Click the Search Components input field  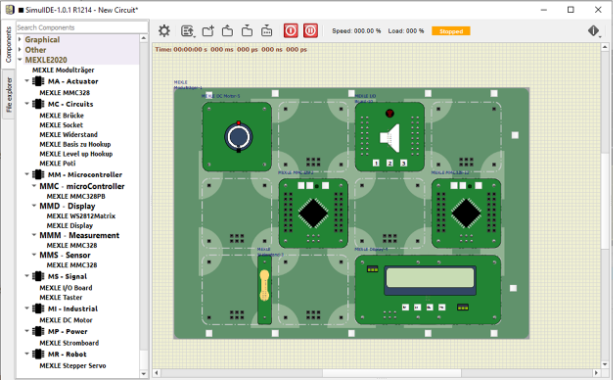[x=82, y=27]
